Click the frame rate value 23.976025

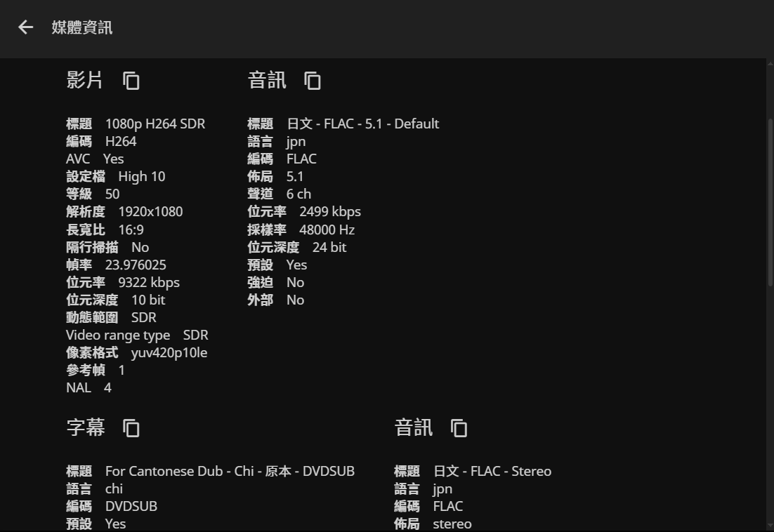[x=136, y=265]
